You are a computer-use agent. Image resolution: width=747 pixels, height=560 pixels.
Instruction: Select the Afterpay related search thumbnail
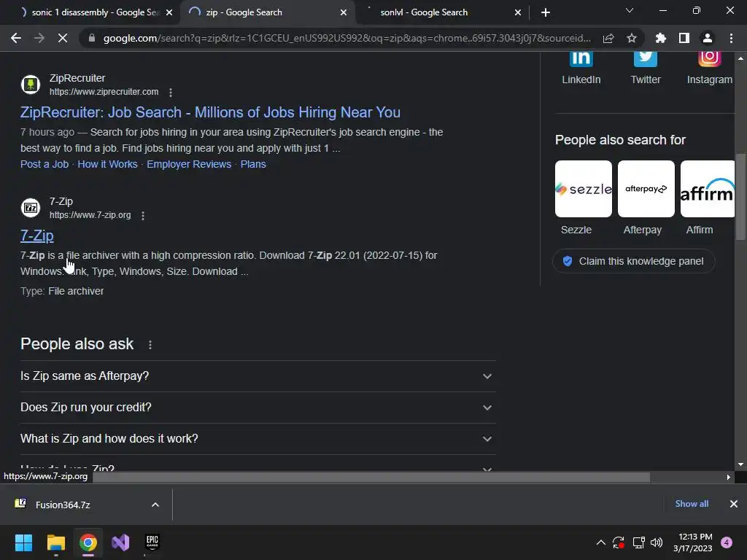(x=646, y=189)
